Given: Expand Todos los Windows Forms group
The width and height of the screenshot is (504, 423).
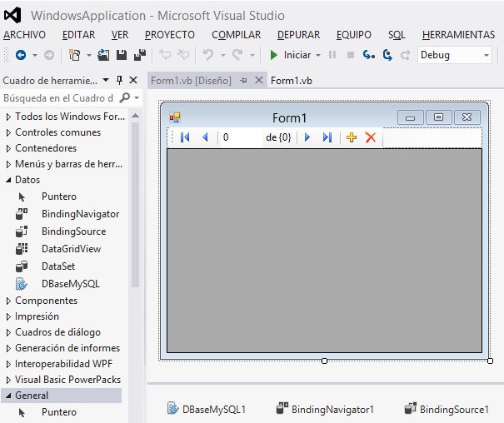Looking at the screenshot, I should 8,117.
